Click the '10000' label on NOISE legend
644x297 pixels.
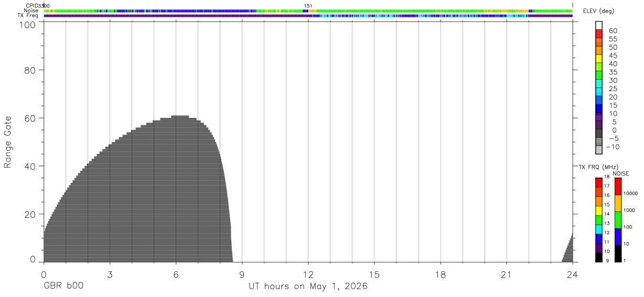point(631,193)
